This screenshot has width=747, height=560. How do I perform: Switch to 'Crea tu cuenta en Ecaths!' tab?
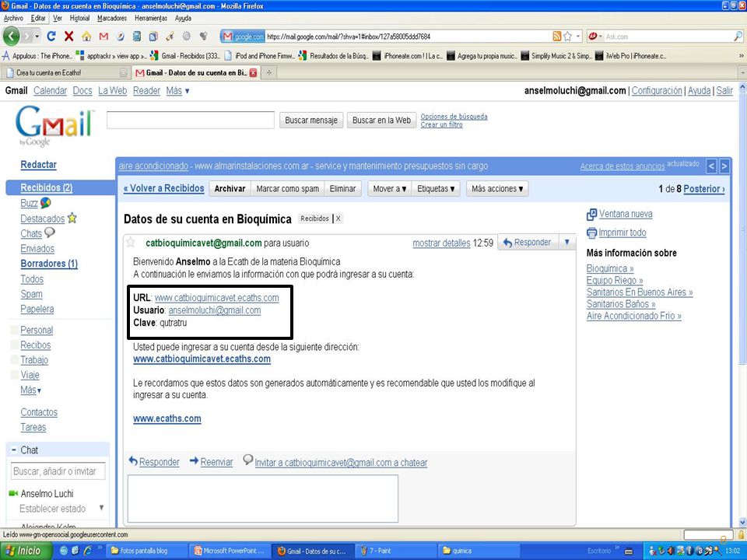(x=65, y=73)
